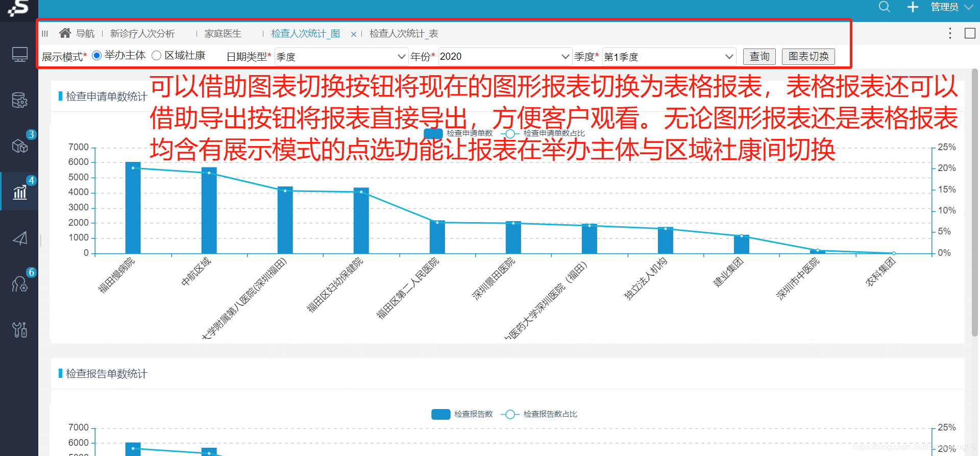The image size is (980, 456).
Task: Open the 季度 dropdown showing 第1季度
Action: click(x=669, y=57)
